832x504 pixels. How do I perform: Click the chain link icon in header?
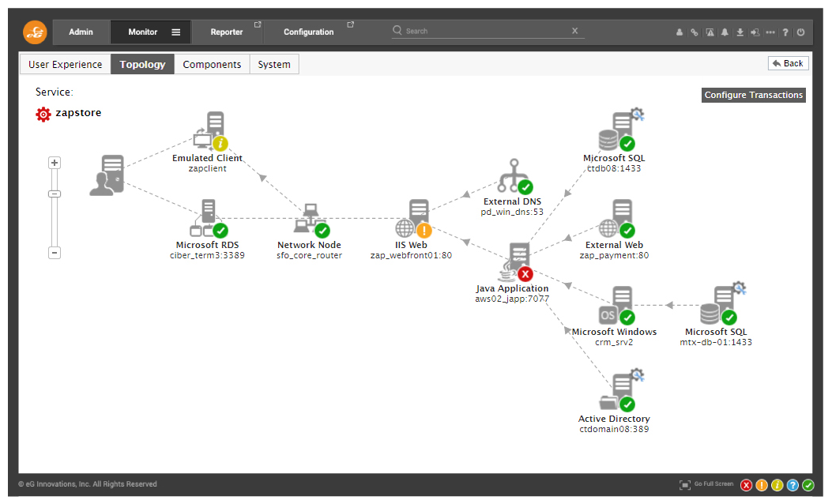click(694, 32)
